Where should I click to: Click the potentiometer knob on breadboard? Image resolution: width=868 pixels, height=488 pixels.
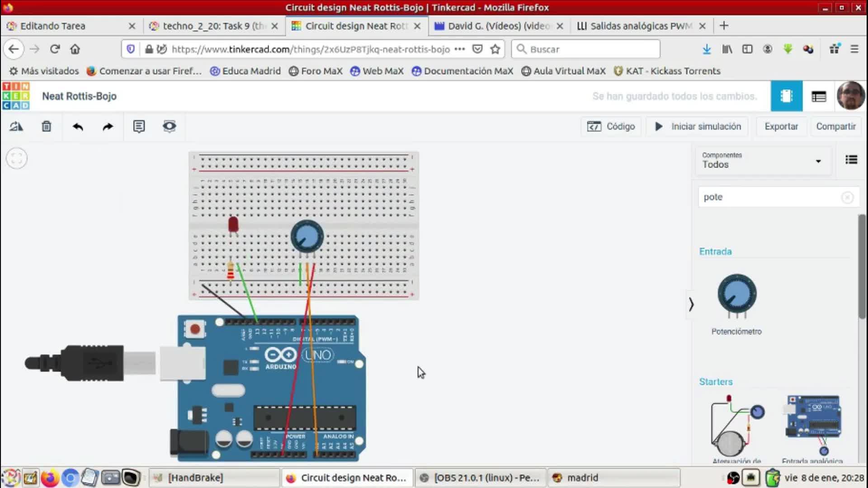[307, 236]
